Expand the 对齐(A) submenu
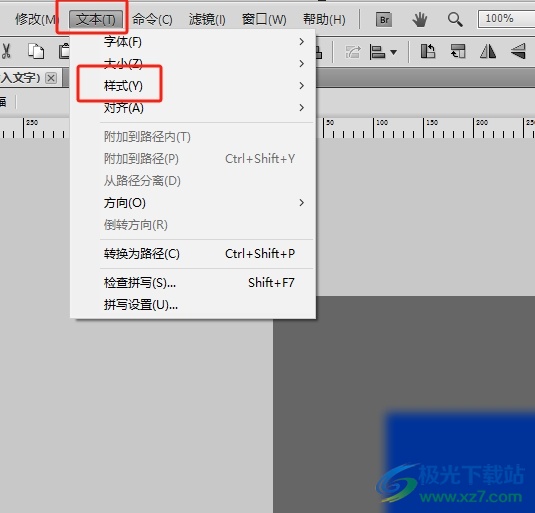The height and width of the screenshot is (513, 535). pyautogui.click(x=193, y=108)
